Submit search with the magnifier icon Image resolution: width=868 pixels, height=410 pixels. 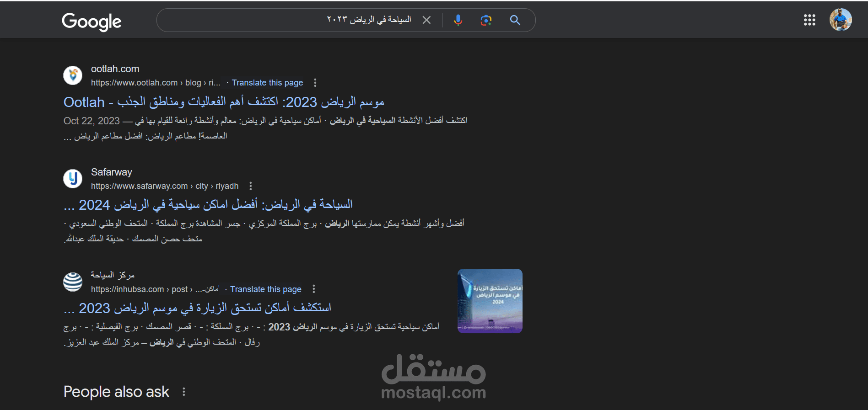pyautogui.click(x=515, y=20)
